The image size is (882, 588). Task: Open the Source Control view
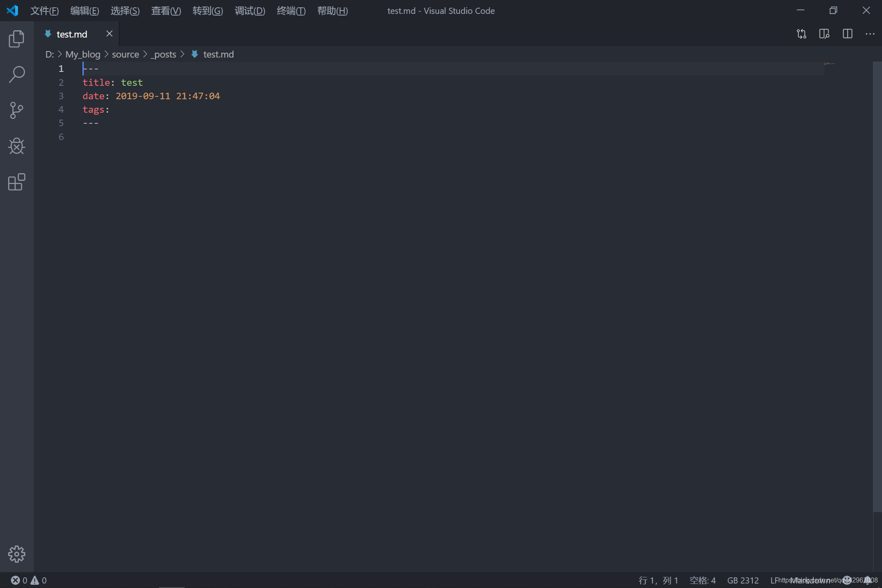pyautogui.click(x=17, y=110)
